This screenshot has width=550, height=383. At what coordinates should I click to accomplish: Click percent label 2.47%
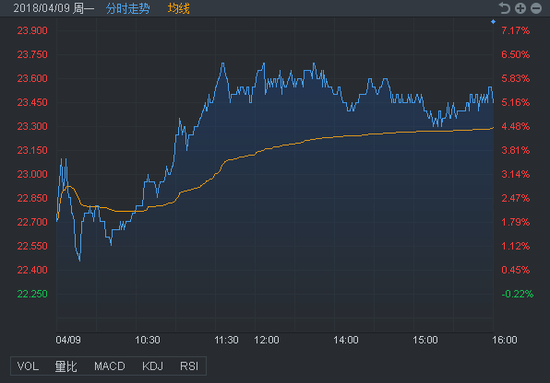[515, 198]
